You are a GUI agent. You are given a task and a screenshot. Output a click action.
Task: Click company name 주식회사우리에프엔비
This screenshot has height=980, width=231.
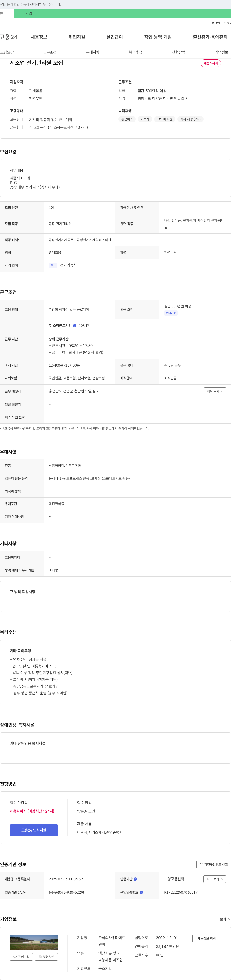(112, 941)
